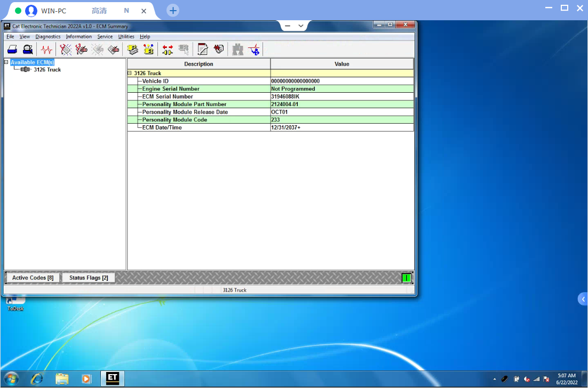This screenshot has width=588, height=388.
Task: Click the Description column header
Action: 198,63
